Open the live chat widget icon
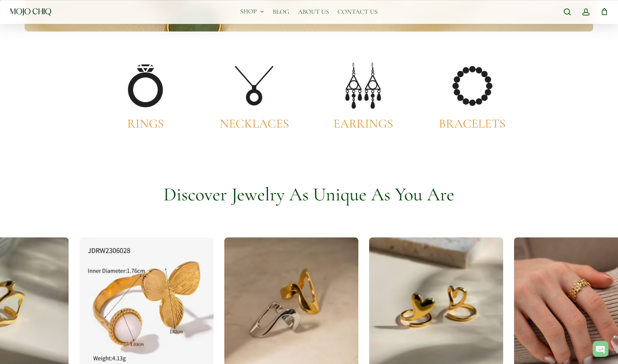 [601, 349]
